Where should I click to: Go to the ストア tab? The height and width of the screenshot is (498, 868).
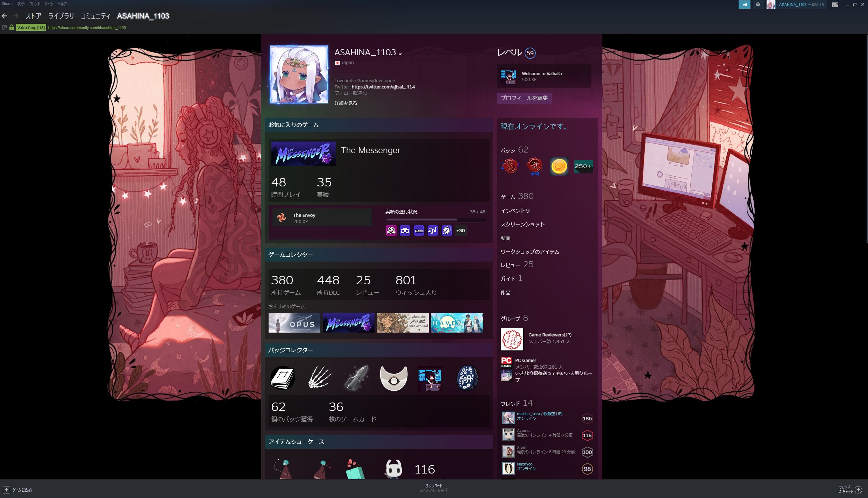(x=33, y=16)
